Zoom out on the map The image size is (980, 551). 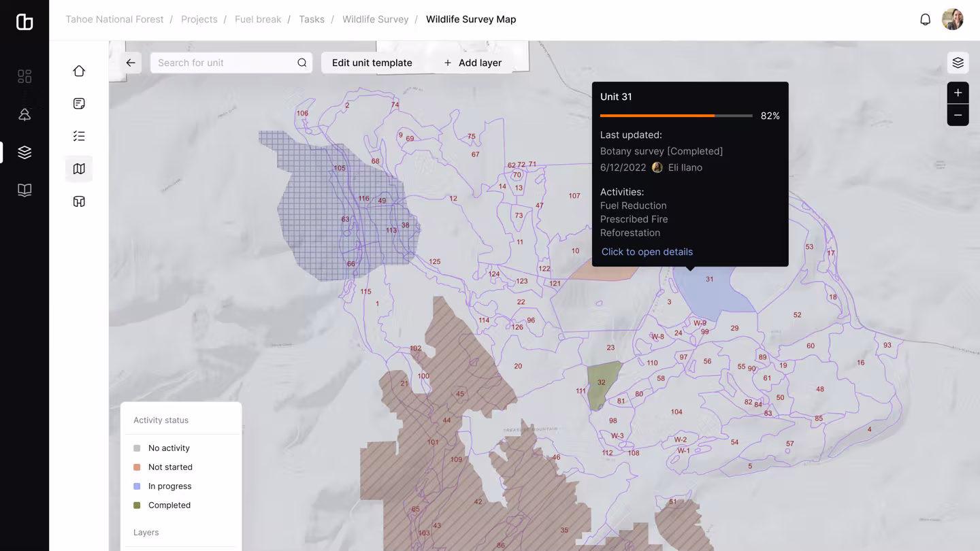pyautogui.click(x=958, y=115)
